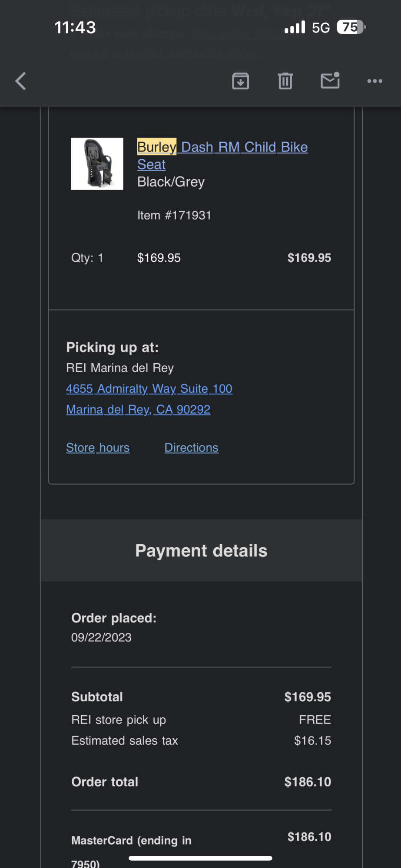401x868 pixels.
Task: Open the Store hours link
Action: [98, 447]
